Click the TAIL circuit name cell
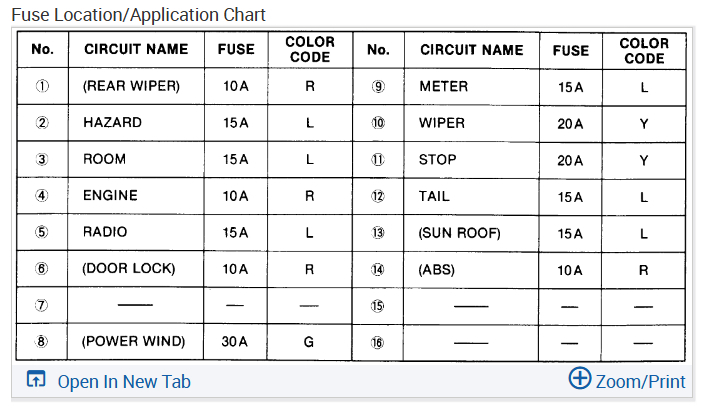The image size is (713, 417). click(434, 196)
